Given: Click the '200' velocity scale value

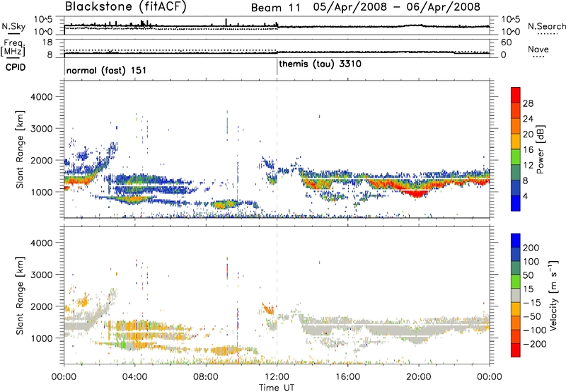Looking at the screenshot, I should pyautogui.click(x=531, y=248).
